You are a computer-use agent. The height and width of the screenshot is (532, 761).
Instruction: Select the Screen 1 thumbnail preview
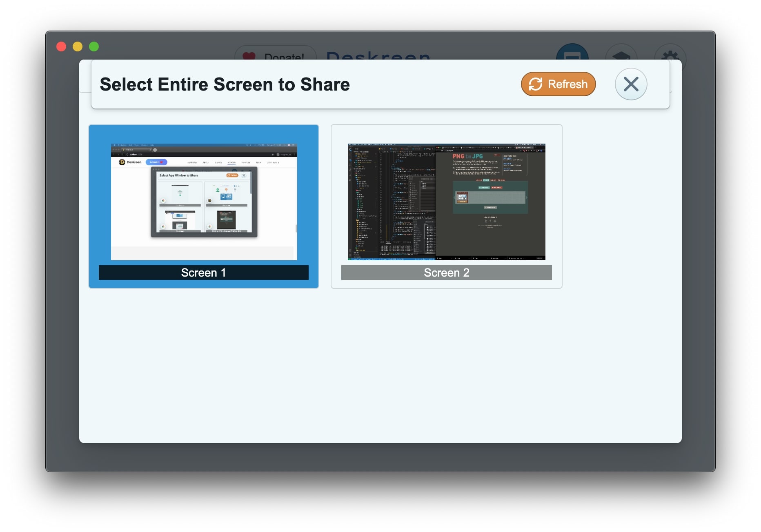pos(204,202)
